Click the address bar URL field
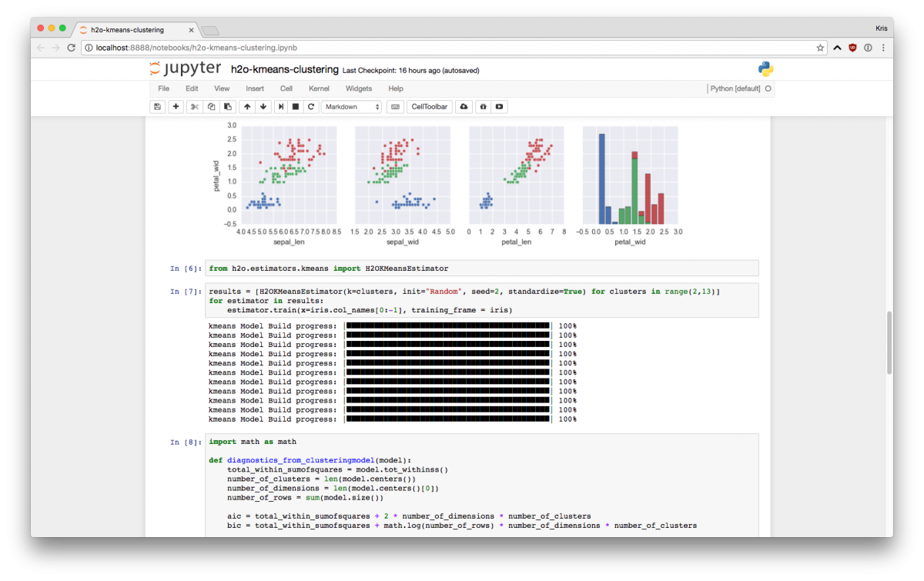Viewport: 924px width, 581px height. [454, 48]
